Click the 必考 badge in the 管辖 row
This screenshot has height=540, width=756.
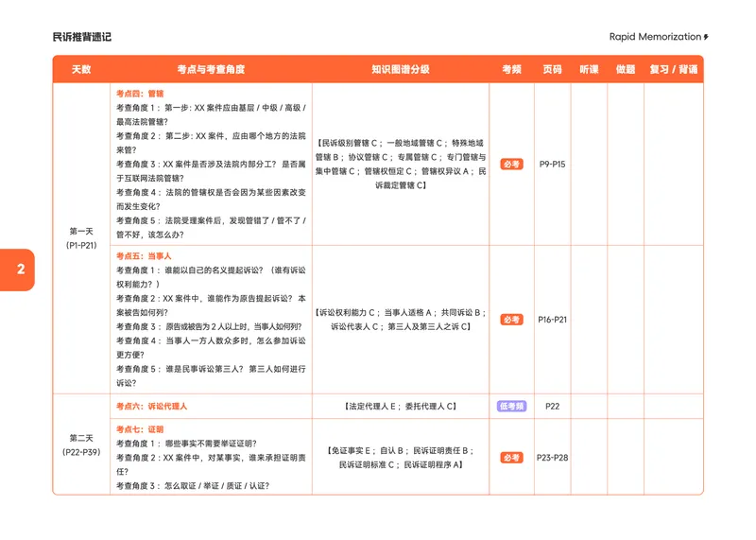[x=511, y=165]
